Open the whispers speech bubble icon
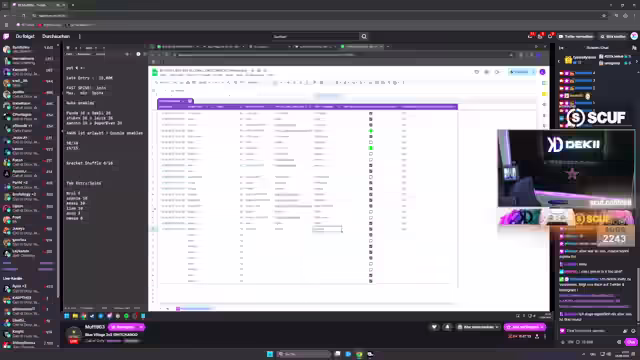Viewport: 640px width, 360px height. (x=550, y=36)
